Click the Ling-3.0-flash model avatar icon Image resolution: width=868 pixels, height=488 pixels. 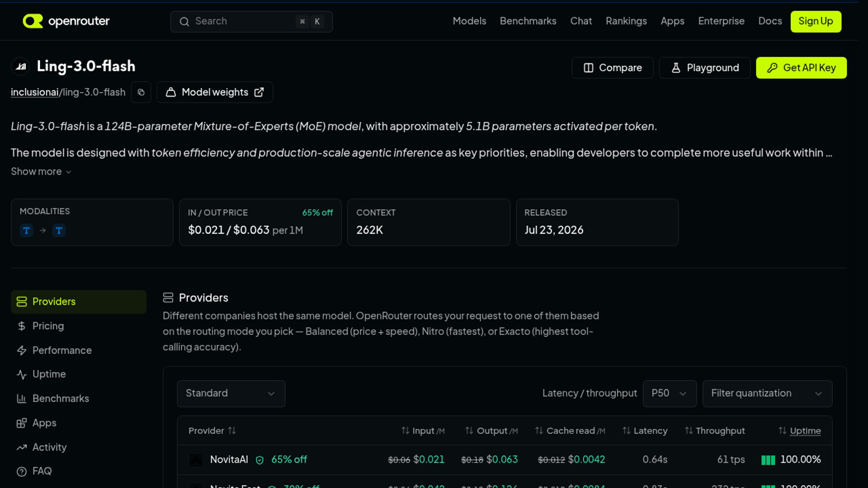coord(21,66)
